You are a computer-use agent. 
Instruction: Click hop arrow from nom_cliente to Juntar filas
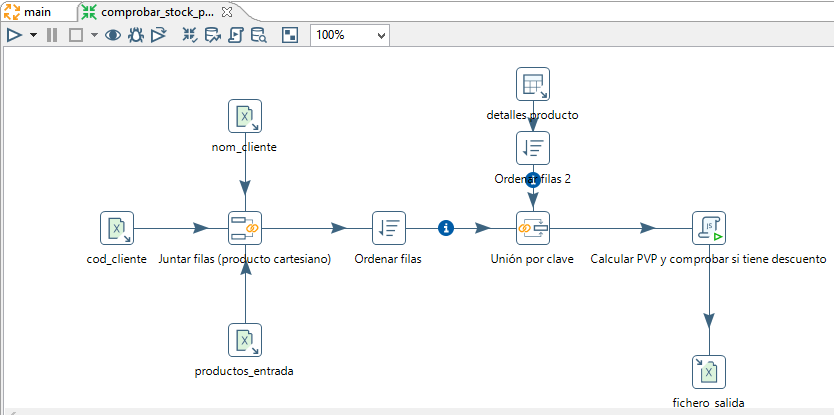point(245,188)
